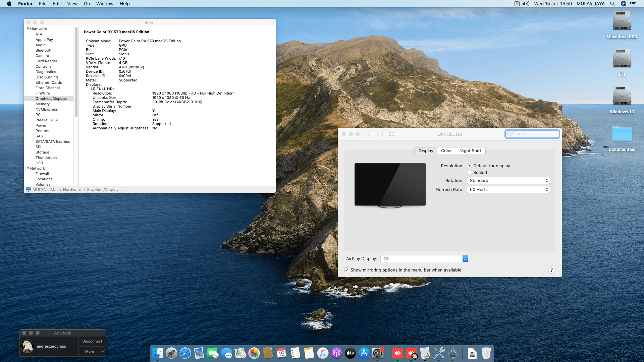This screenshot has width=644, height=362.
Task: Open the Refresh Rate dropdown
Action: 508,189
